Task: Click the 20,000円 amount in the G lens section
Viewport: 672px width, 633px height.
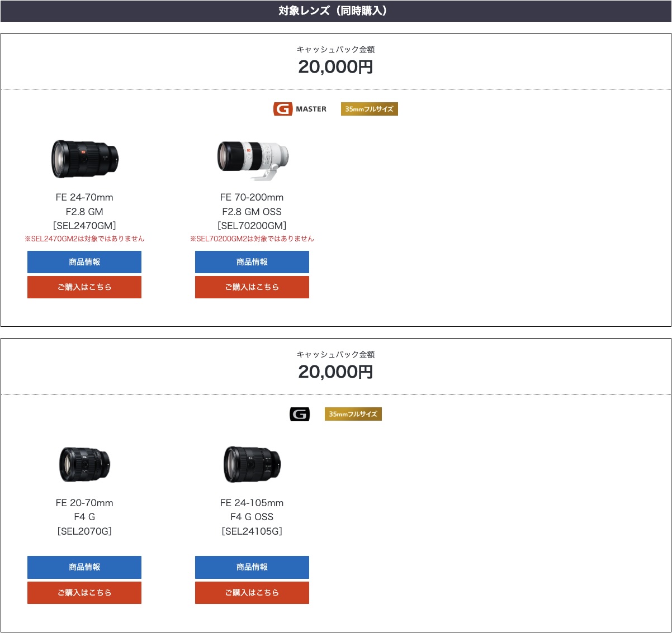Action: pos(335,372)
